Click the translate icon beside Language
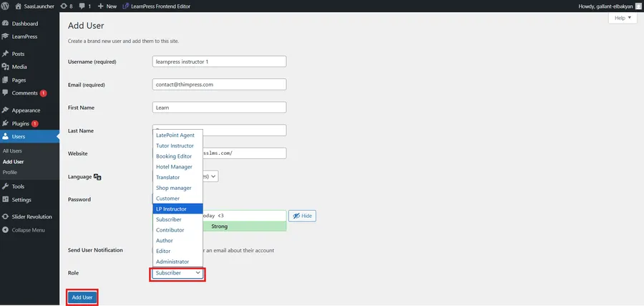This screenshot has width=644, height=306. tap(97, 176)
